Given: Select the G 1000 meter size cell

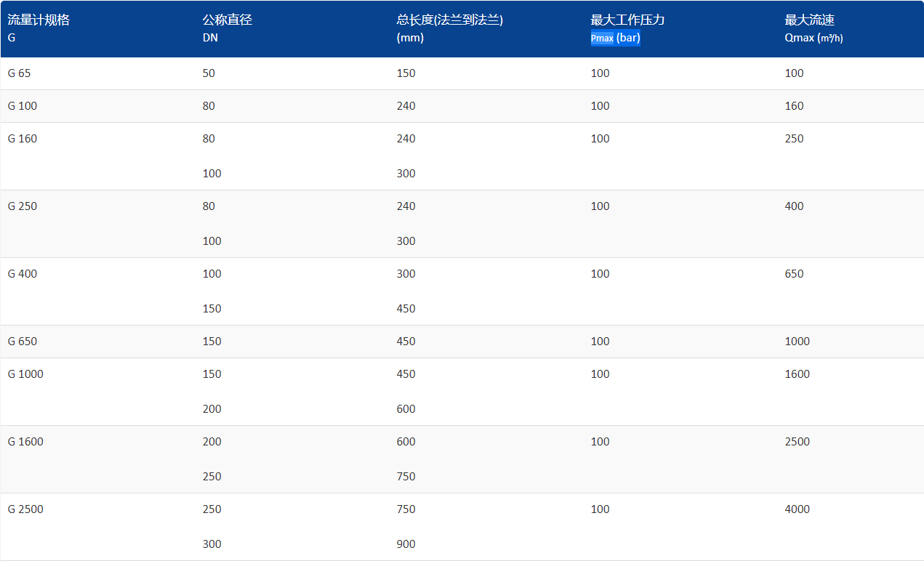Looking at the screenshot, I should click(25, 374).
